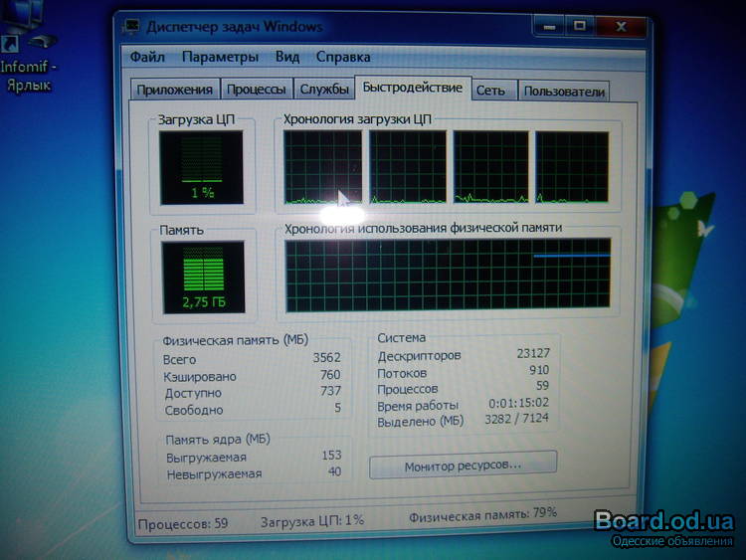This screenshot has width=746, height=560.
Task: Click the third CPU history graph
Action: [x=489, y=167]
